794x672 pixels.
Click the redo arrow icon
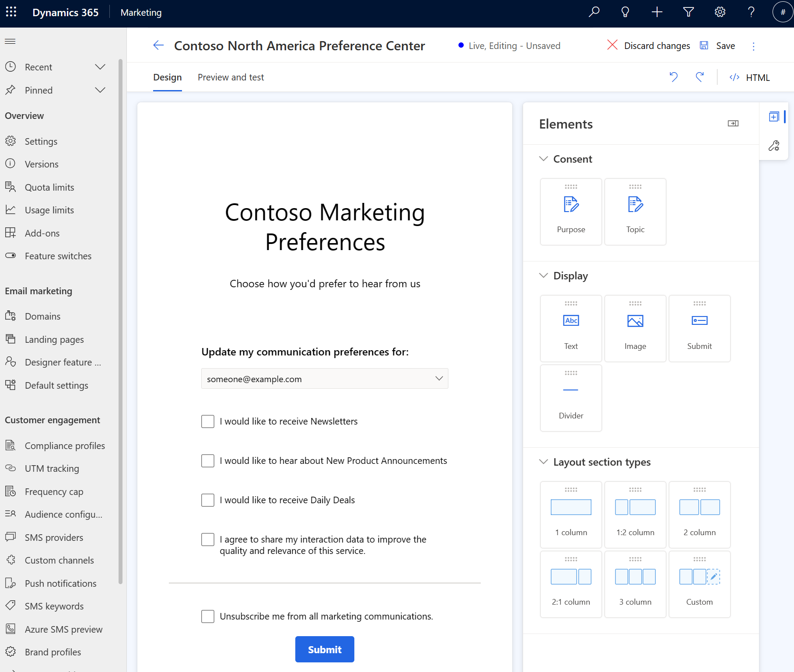point(700,77)
